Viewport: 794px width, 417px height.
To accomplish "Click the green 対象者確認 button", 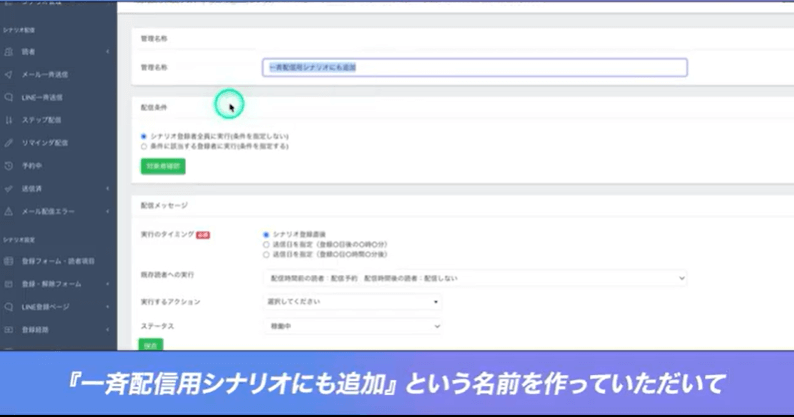I will (162, 166).
